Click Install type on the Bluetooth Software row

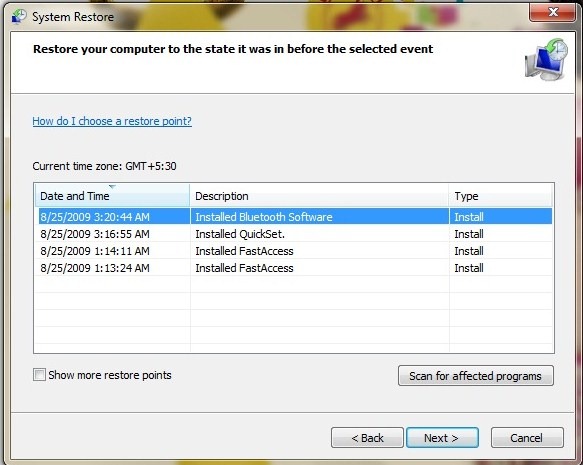(469, 217)
